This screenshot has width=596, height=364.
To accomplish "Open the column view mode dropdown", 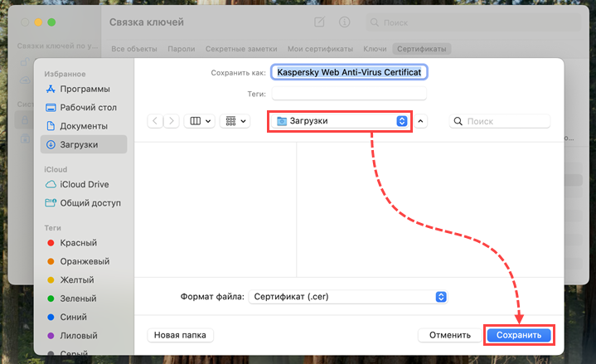I will tap(200, 121).
